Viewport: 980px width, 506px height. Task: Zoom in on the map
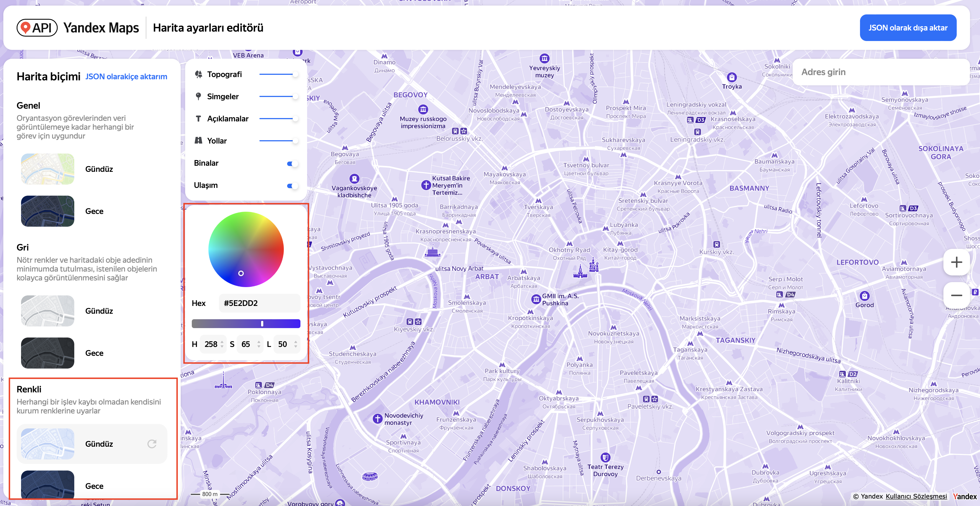[956, 262]
